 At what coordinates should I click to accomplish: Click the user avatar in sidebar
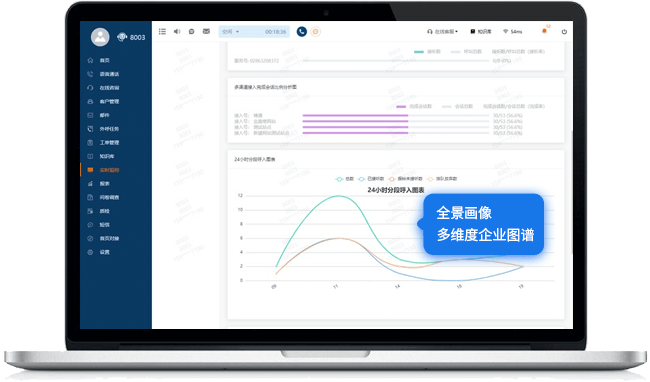pos(100,37)
